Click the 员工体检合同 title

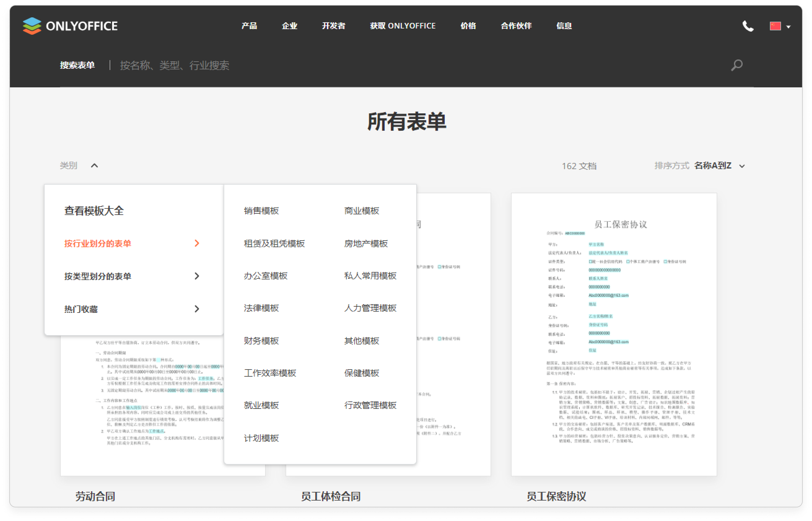[331, 497]
